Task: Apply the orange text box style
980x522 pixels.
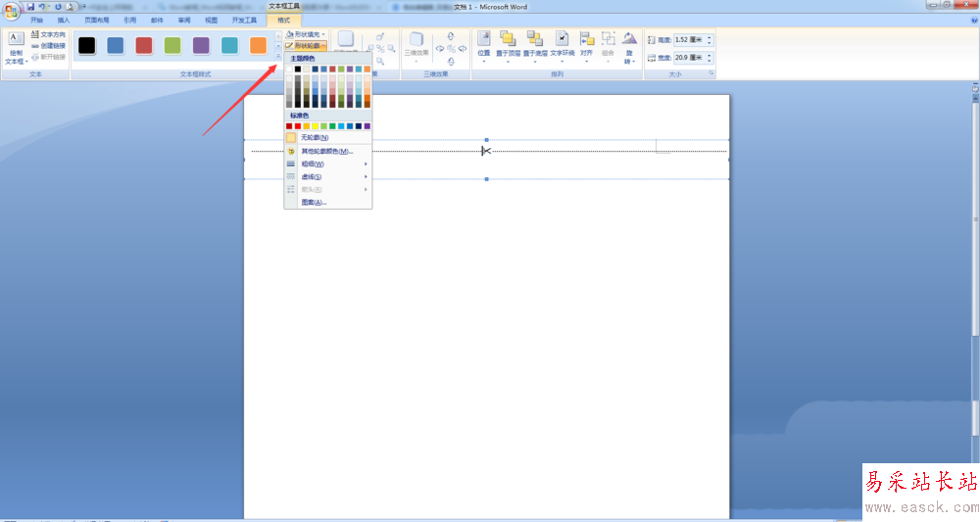Action: (x=258, y=45)
